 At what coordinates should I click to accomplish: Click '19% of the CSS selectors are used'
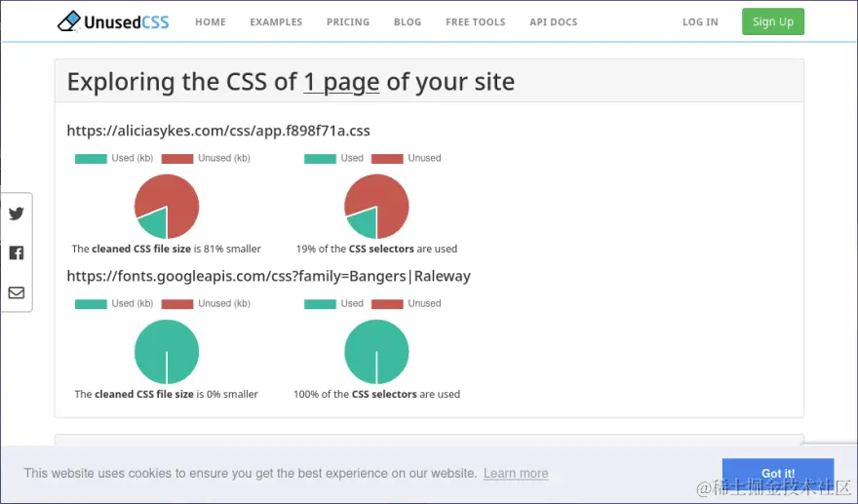[376, 249]
